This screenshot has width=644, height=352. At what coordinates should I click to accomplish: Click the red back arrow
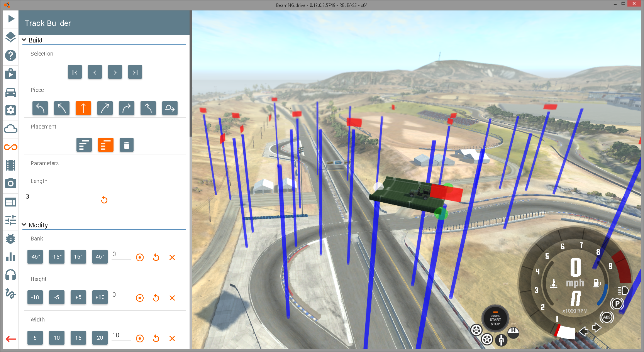coord(11,339)
